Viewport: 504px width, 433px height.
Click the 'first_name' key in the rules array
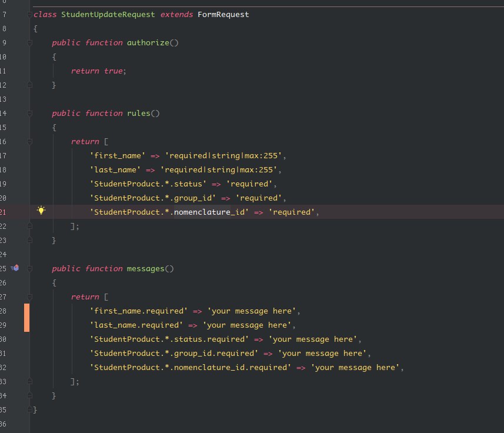pos(117,155)
